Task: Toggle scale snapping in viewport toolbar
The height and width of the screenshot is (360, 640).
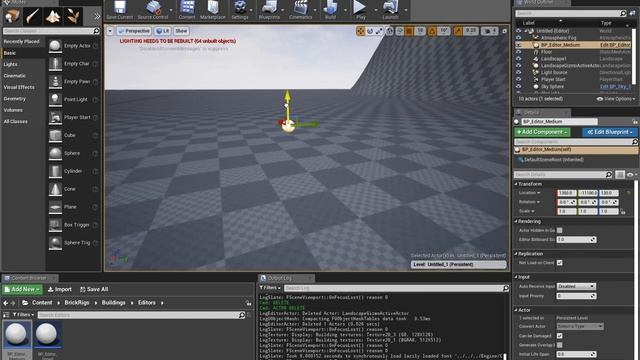Action: 458,31
